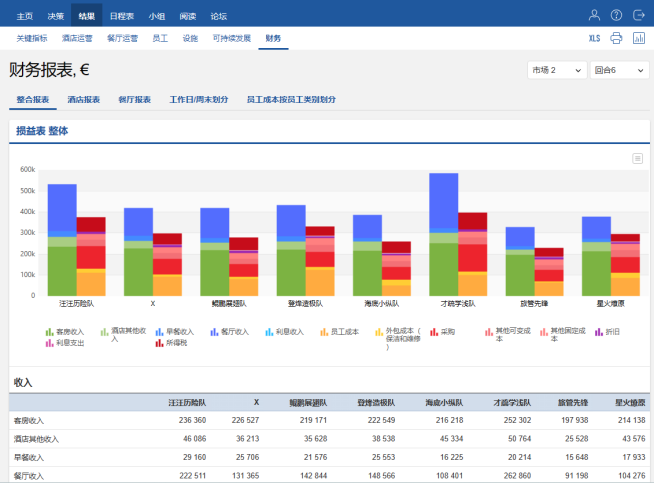Click the blue bar of X team
The image size is (654, 483).
pos(138,221)
